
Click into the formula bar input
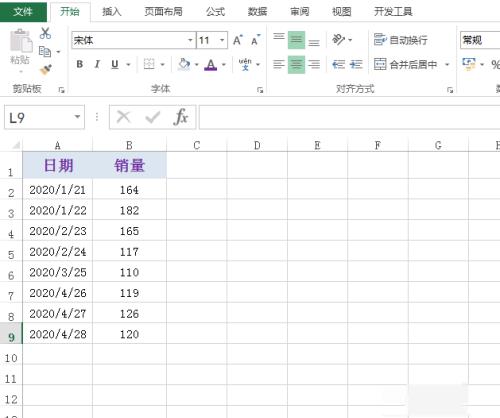[x=349, y=117]
